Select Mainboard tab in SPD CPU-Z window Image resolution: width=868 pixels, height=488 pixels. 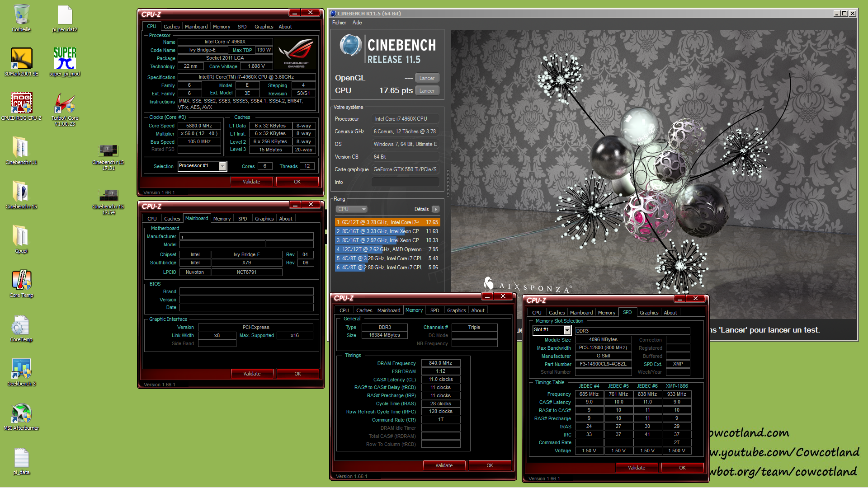pyautogui.click(x=581, y=313)
